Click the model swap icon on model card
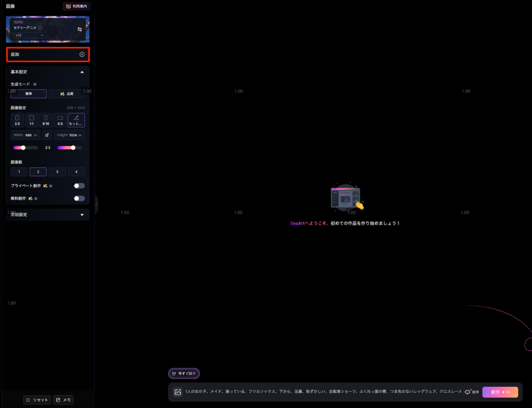 pyautogui.click(x=79, y=30)
